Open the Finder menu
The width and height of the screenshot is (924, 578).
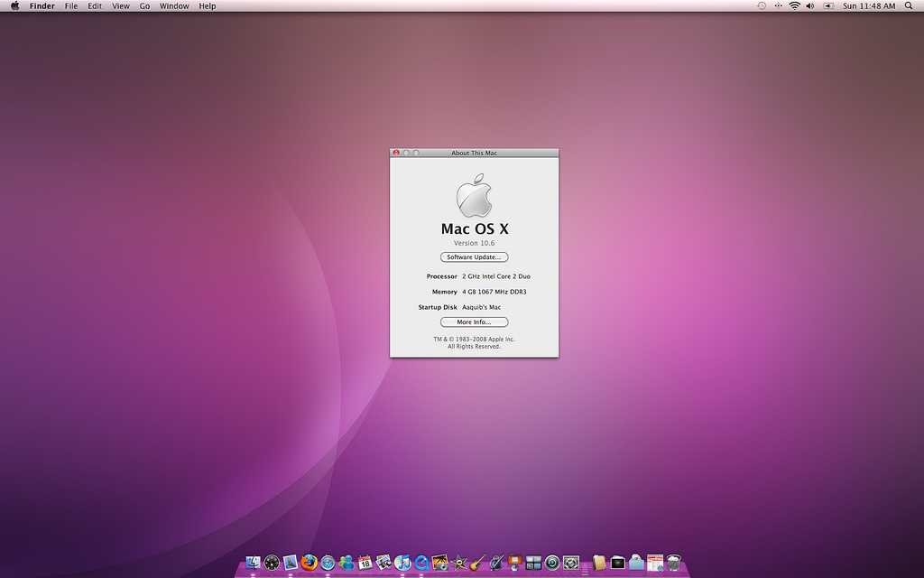42,6
